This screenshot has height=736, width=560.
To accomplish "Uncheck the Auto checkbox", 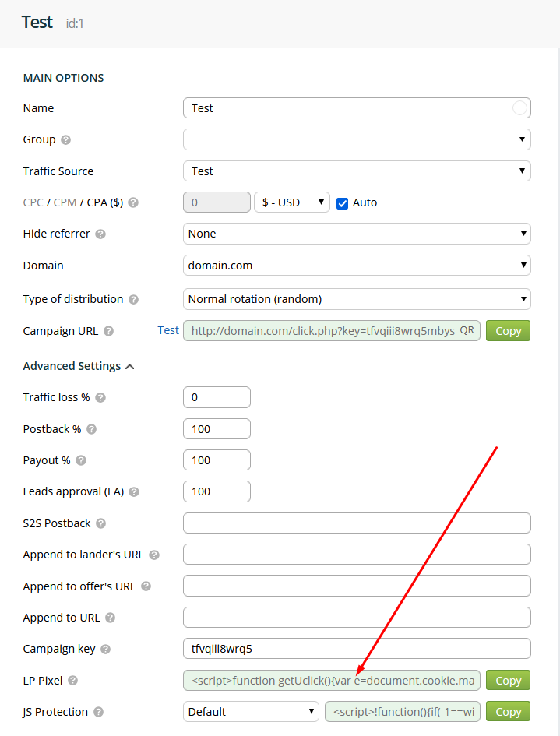I will point(342,203).
